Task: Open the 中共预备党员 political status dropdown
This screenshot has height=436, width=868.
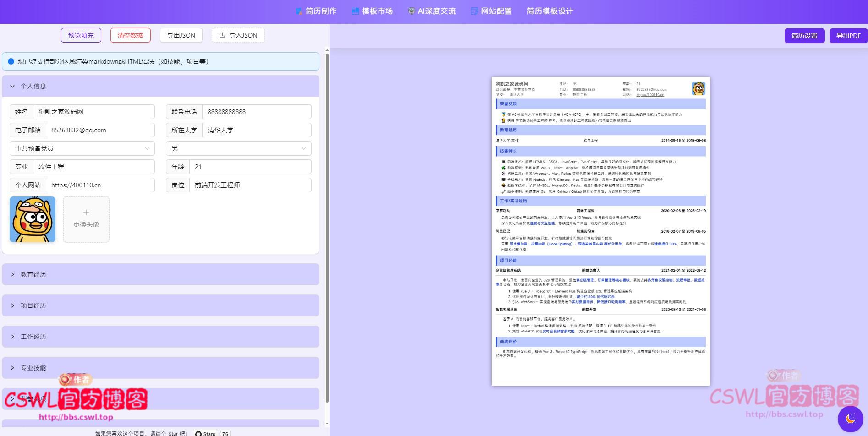Action: coord(82,148)
